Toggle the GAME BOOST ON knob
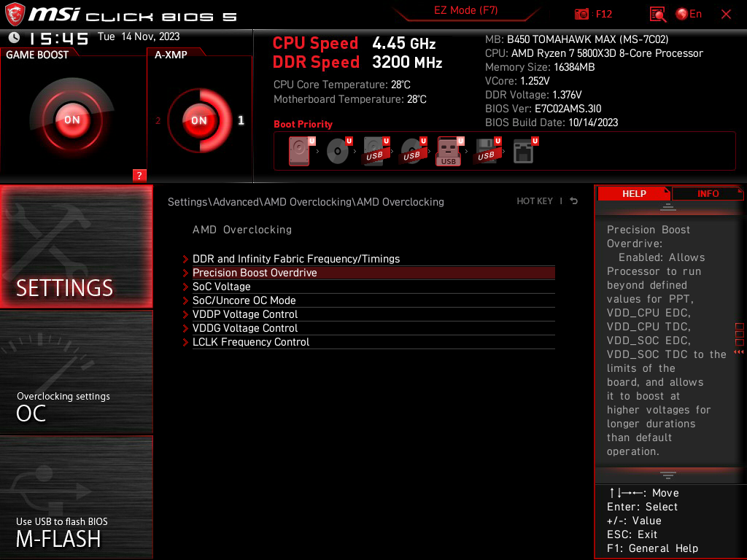The width and height of the screenshot is (747, 560). click(x=72, y=120)
